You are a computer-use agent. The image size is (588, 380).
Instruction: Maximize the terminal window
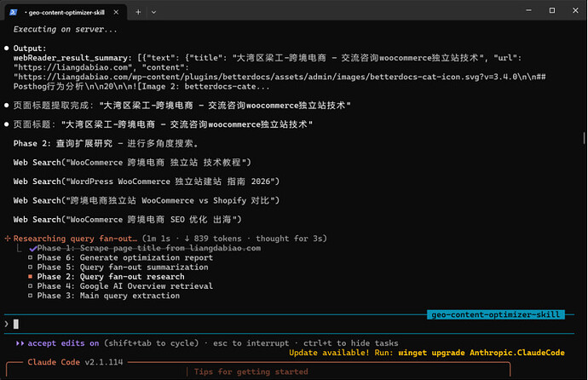coord(552,10)
